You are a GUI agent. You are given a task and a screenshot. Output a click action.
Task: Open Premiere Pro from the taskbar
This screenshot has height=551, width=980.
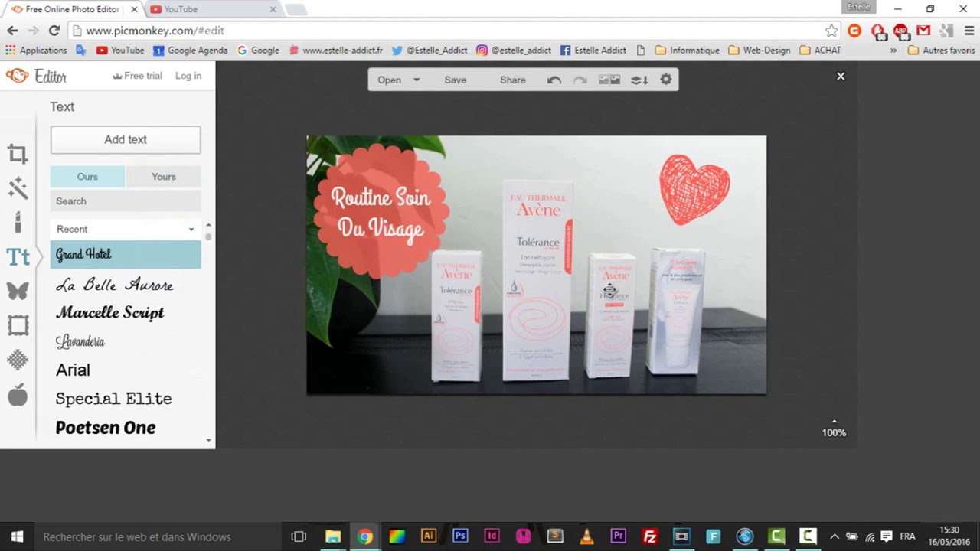tap(618, 536)
